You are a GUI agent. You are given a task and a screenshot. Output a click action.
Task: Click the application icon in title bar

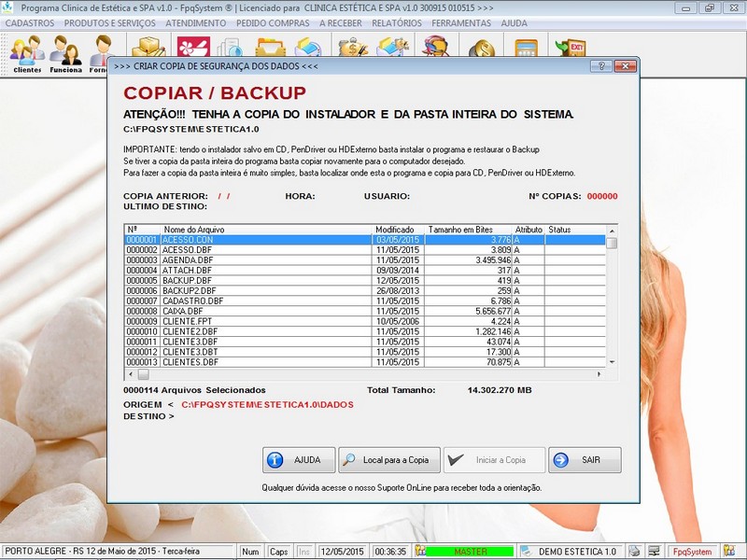click(x=7, y=7)
